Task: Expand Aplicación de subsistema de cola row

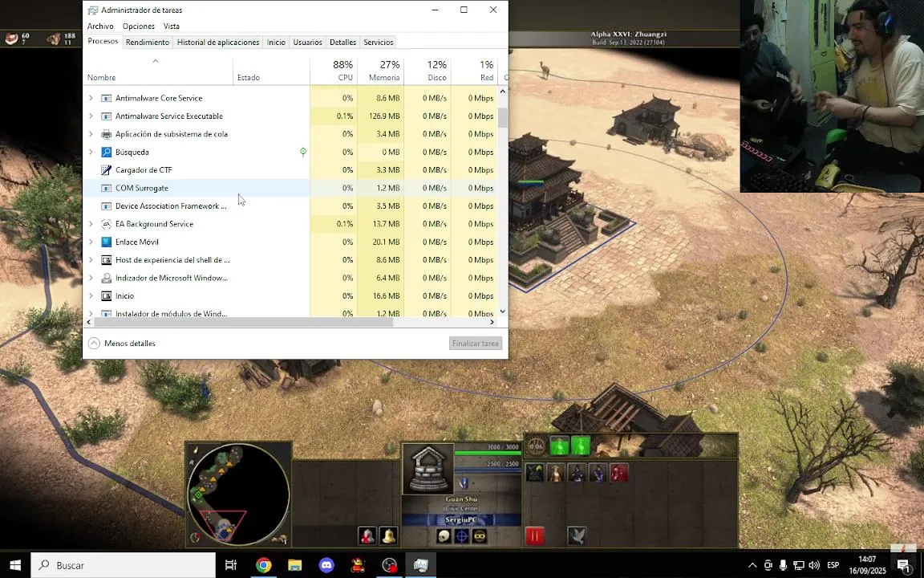Action: (91, 134)
